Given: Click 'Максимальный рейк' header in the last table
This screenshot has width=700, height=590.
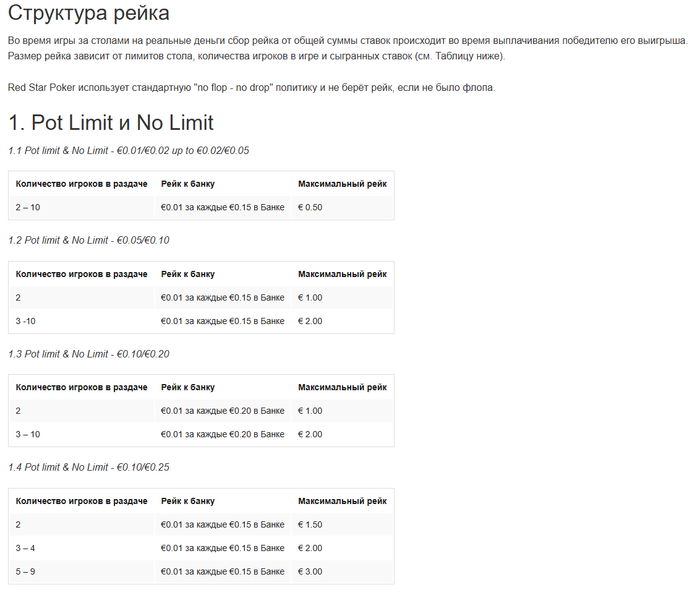Looking at the screenshot, I should 342,501.
